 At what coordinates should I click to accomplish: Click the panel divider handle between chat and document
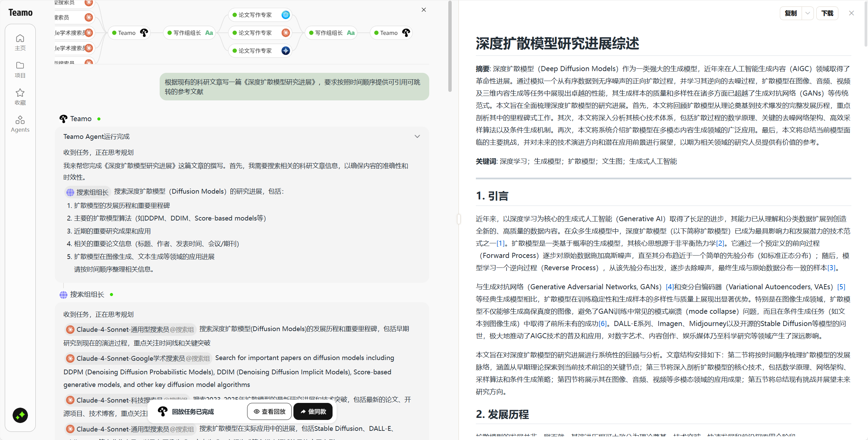pos(459,219)
